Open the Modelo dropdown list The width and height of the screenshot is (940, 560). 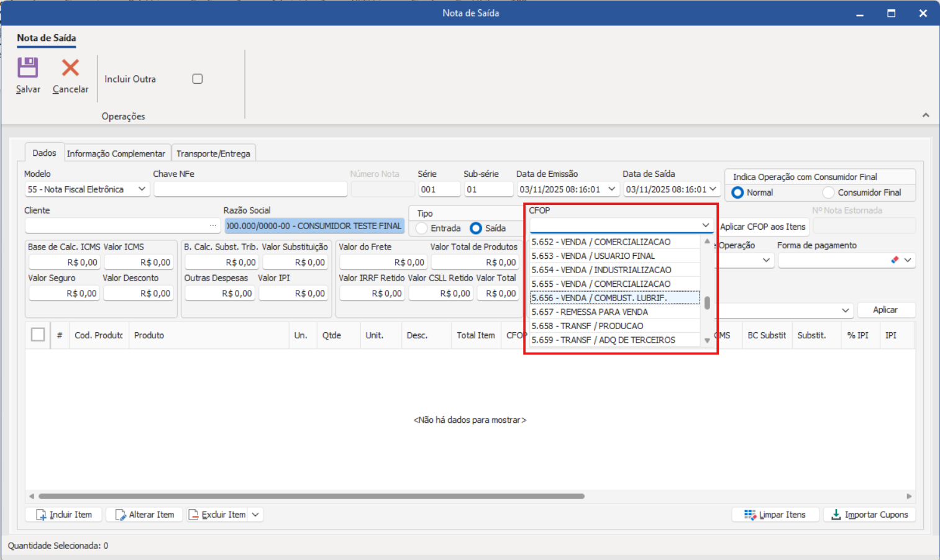[x=142, y=189]
